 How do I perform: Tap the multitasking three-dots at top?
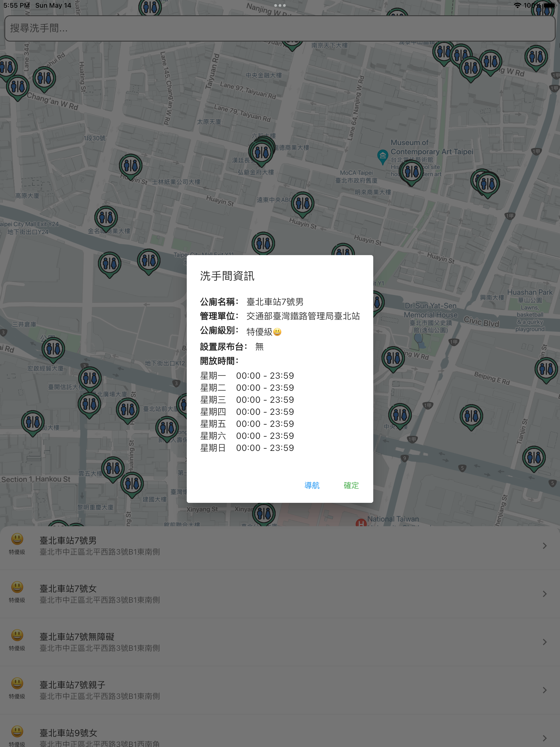[280, 5]
